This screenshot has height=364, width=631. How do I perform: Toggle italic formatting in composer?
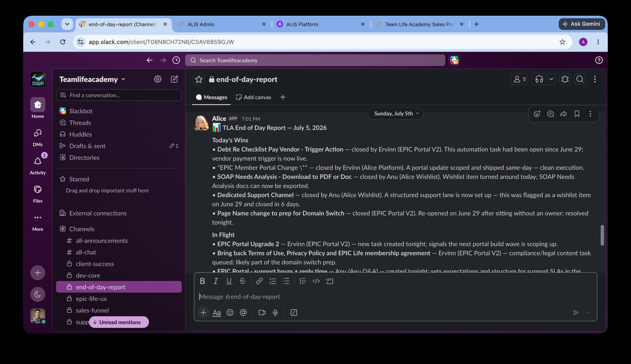coord(215,281)
